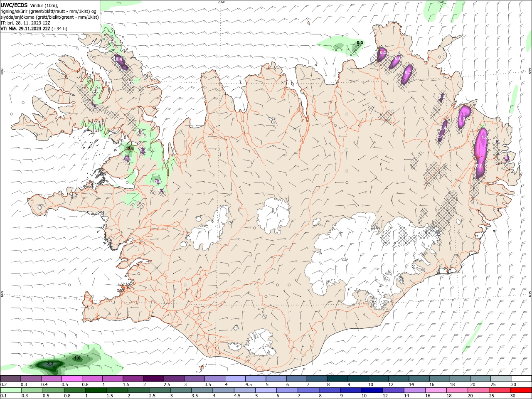
Task: Select bottom legend grey-teal swatch at 3
Action: click(x=180, y=390)
